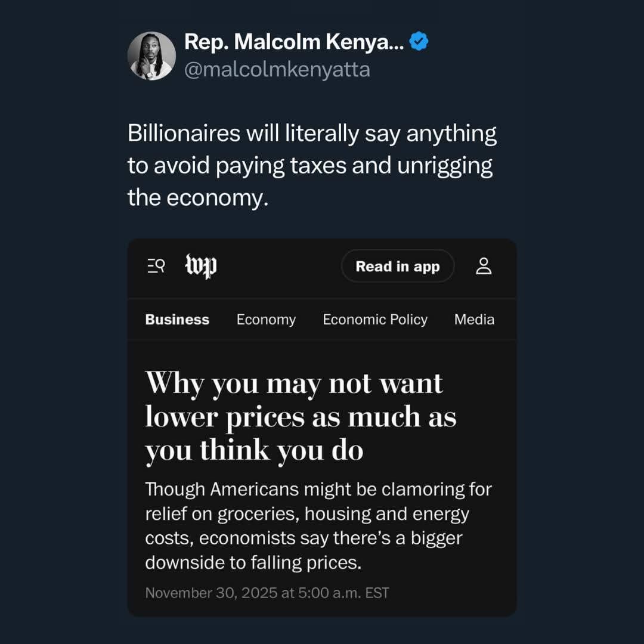
Task: Open the Economic Policy tab
Action: [x=375, y=320]
